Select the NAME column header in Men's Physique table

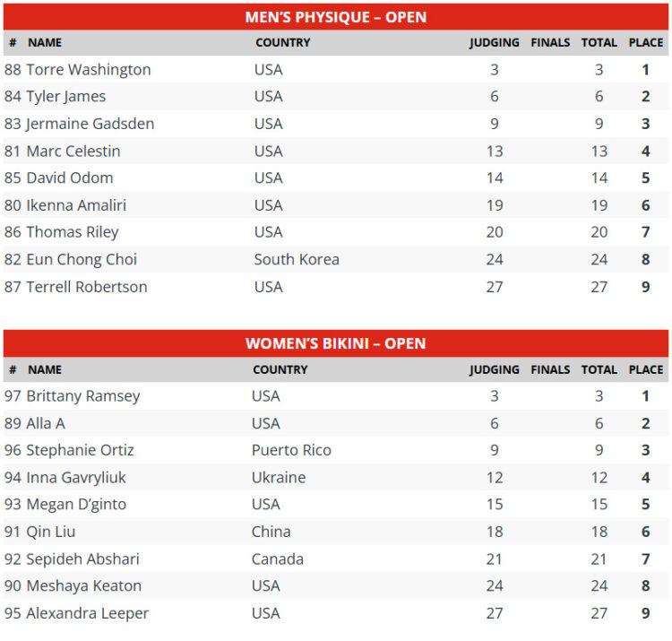(x=45, y=42)
